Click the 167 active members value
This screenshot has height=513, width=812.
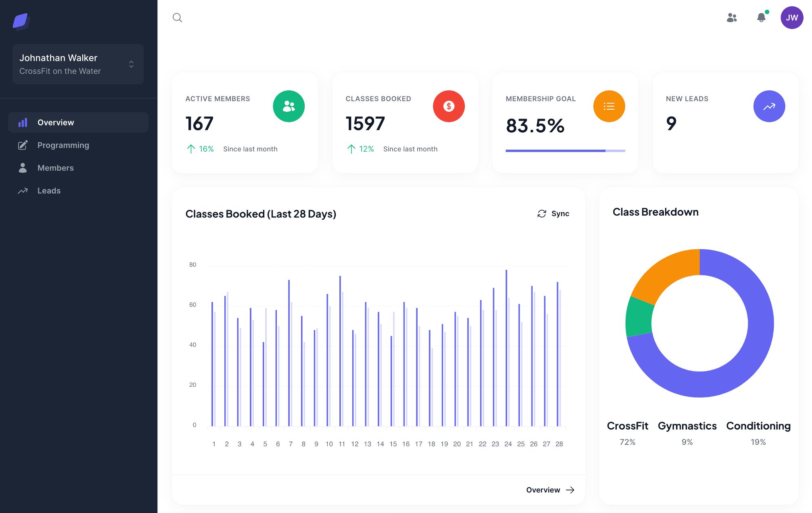click(x=199, y=123)
